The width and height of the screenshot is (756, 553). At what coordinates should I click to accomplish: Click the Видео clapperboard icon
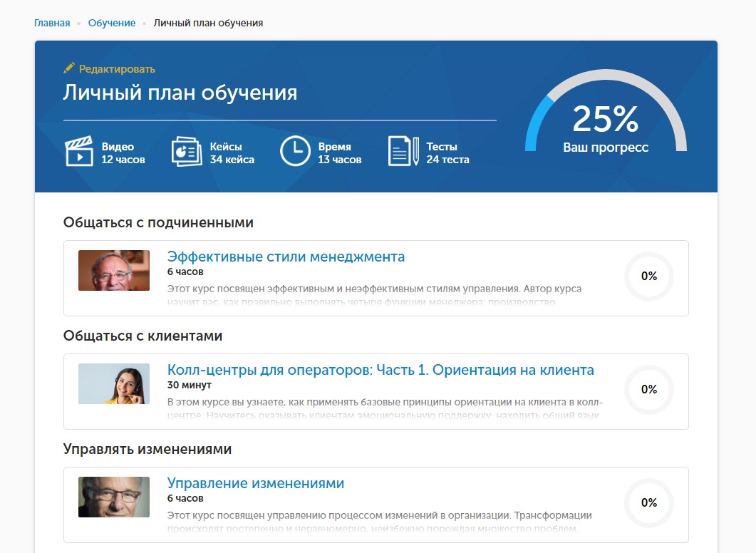79,151
